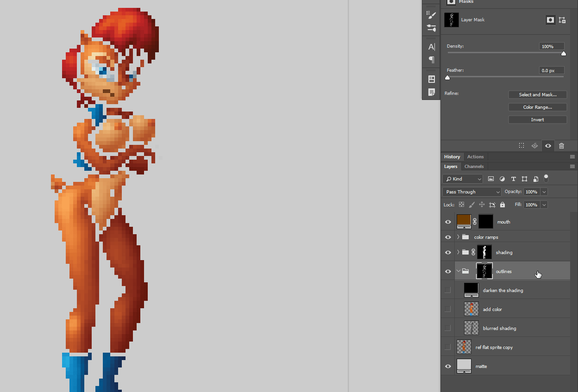This screenshot has height=392, width=578.
Task: Show the darken the shading layer
Action: pyautogui.click(x=448, y=290)
